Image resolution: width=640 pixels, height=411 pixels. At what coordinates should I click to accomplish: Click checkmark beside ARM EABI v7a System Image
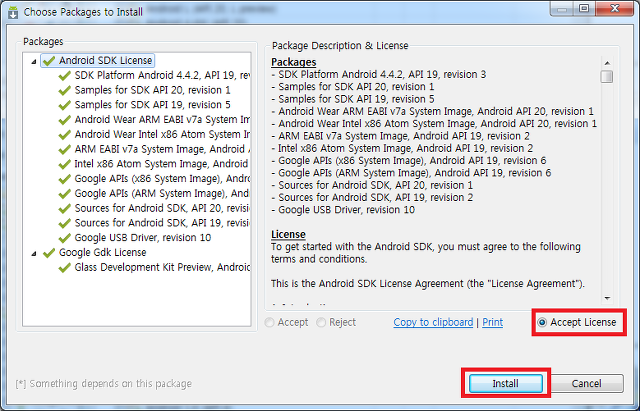click(64, 149)
